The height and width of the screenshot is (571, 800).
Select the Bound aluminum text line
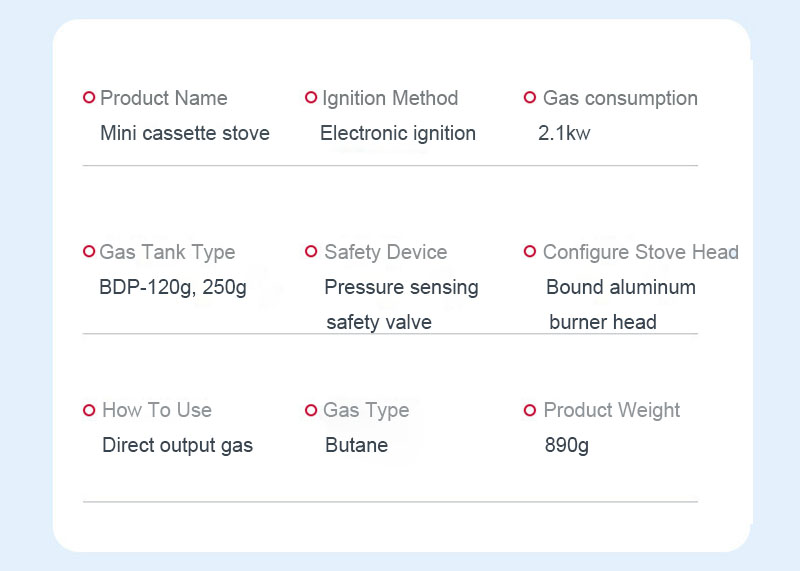tap(621, 287)
